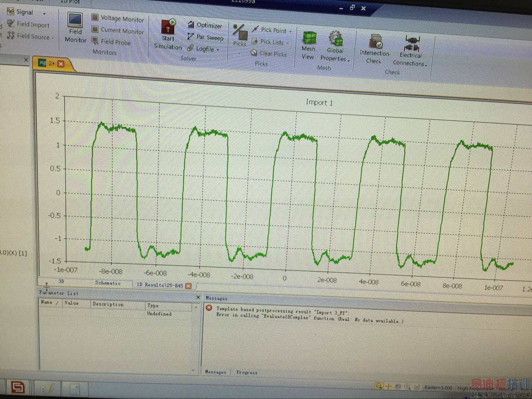Toggle Mesh View
532x399 pixels.
(x=308, y=45)
